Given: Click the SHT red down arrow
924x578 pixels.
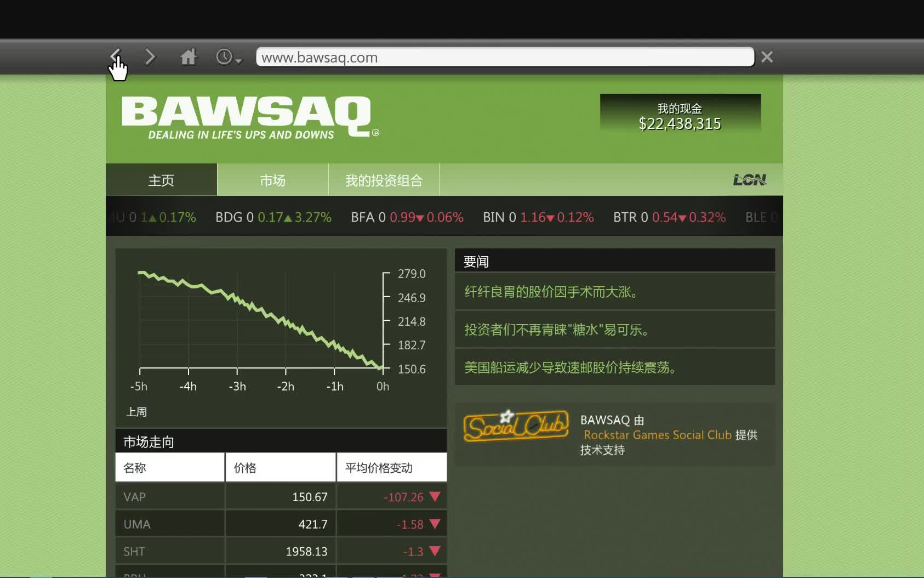Looking at the screenshot, I should 434,551.
